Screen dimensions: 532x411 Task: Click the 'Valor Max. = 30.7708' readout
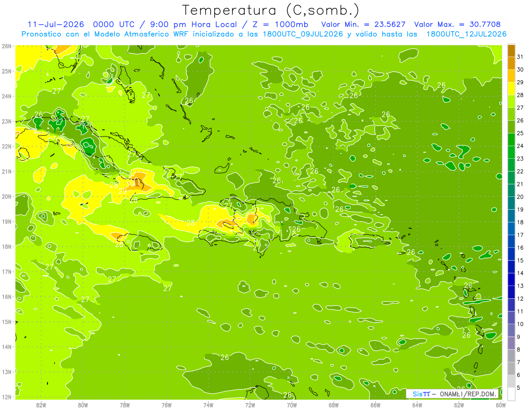pyautogui.click(x=458, y=24)
